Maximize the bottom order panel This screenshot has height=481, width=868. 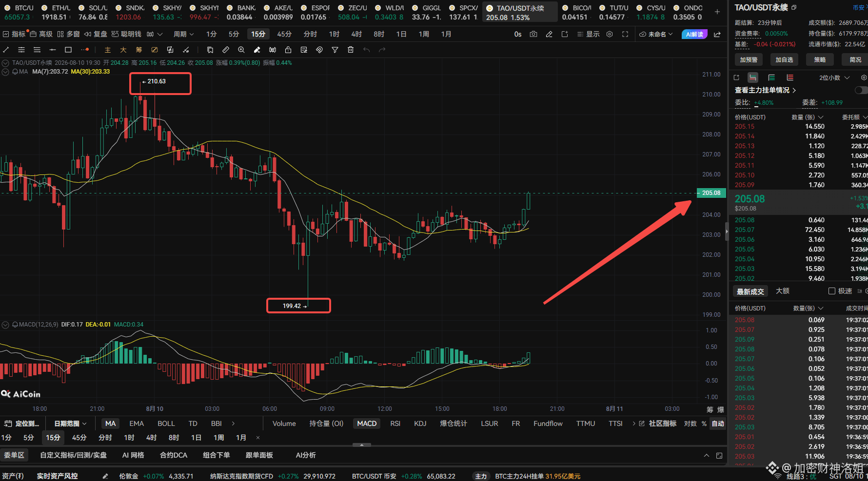(x=719, y=455)
